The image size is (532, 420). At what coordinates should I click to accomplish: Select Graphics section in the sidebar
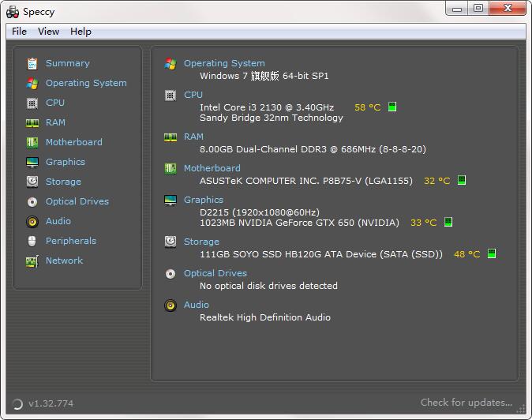tap(65, 162)
